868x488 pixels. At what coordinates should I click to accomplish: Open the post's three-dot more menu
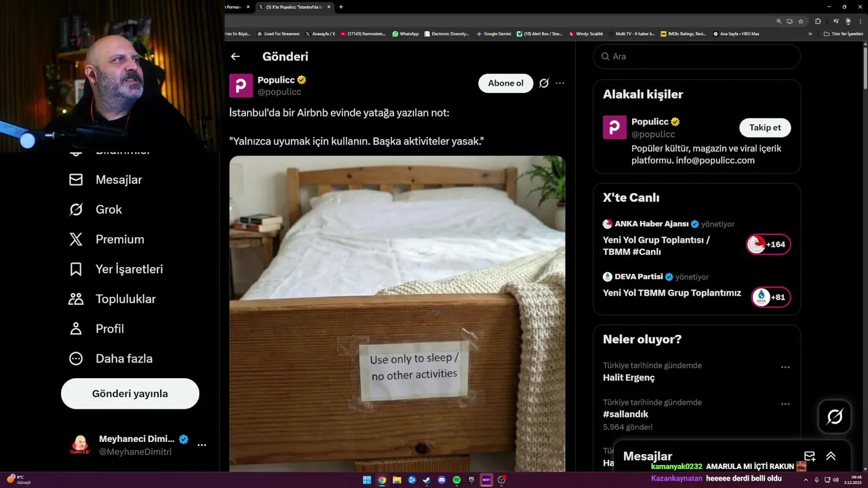560,83
